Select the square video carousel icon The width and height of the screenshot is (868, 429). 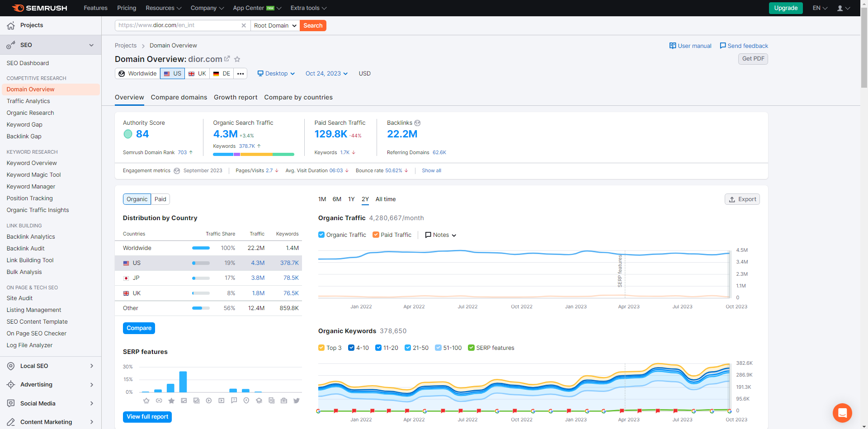click(221, 401)
